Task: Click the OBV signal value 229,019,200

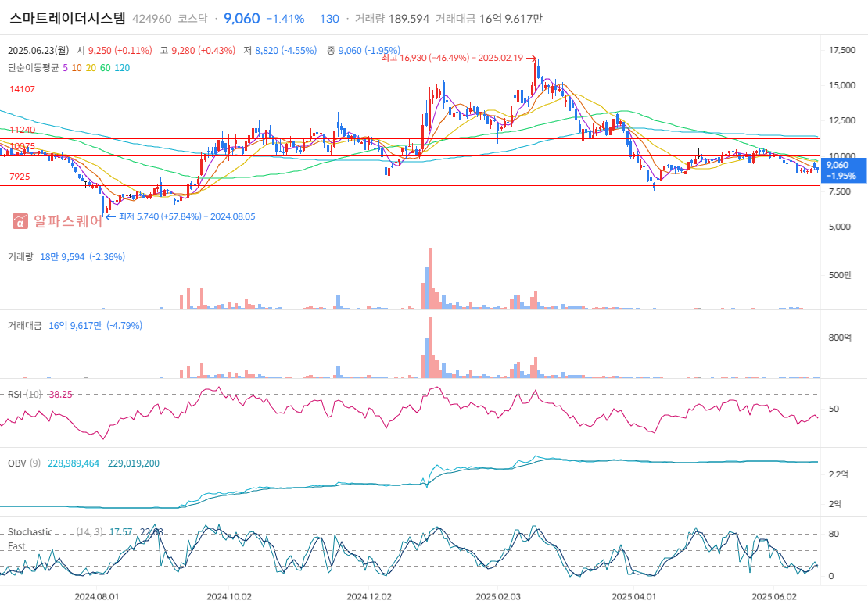Action: click(134, 463)
